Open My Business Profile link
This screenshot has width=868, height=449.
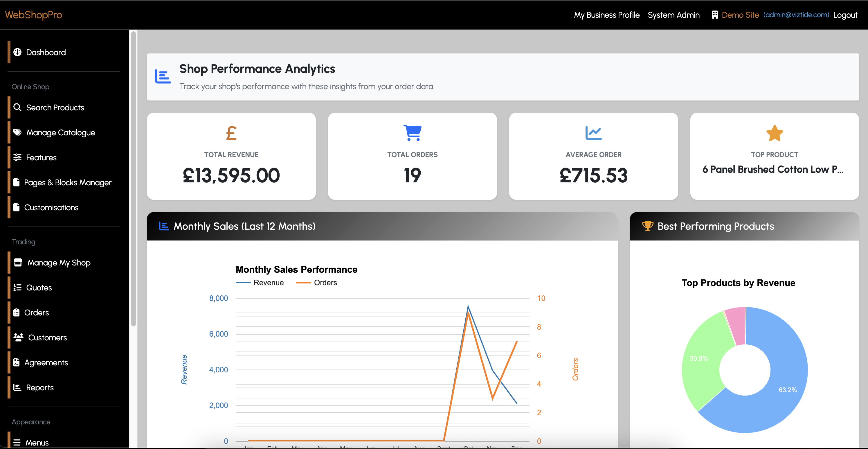click(606, 15)
